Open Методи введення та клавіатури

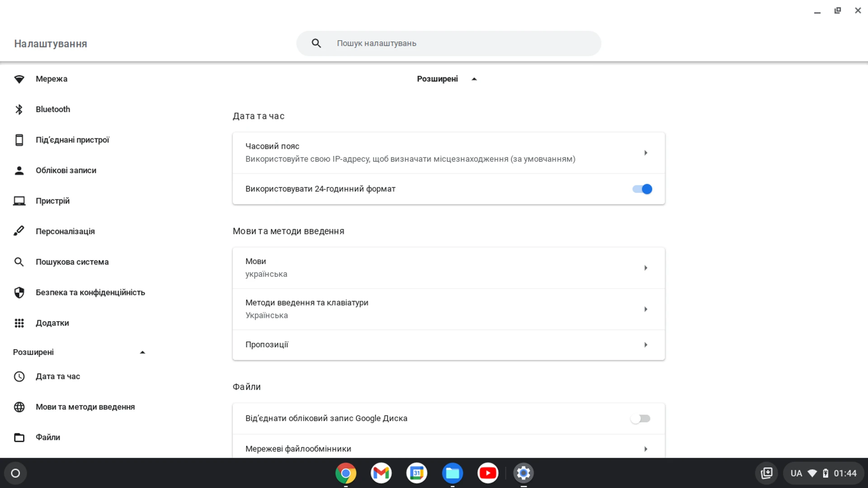point(448,309)
